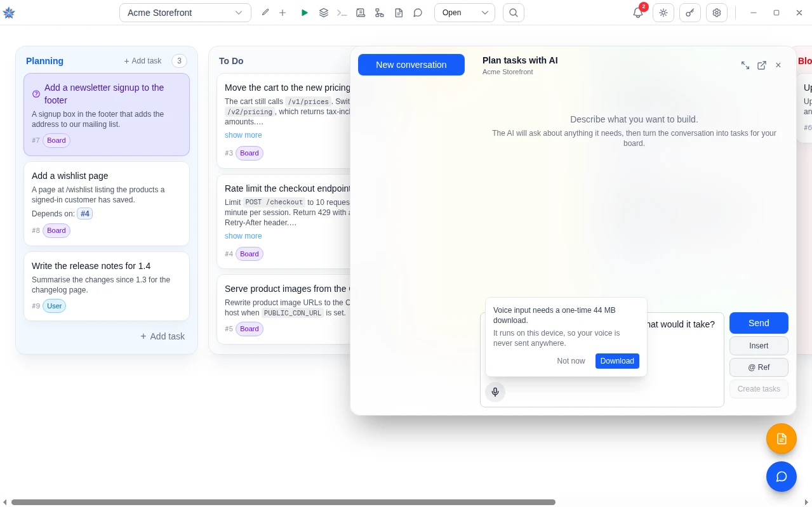Click the plus icon beside the pencil
The height and width of the screenshot is (507, 812).
pos(283,13)
